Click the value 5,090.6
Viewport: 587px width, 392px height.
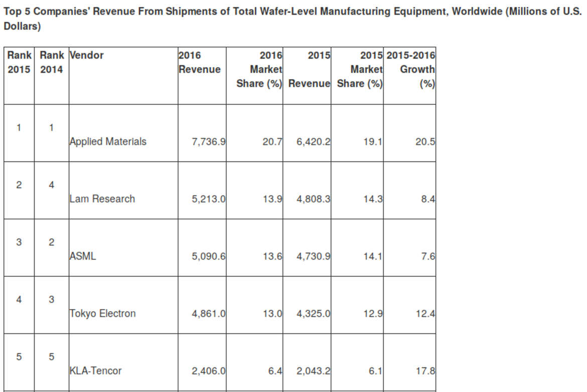click(x=209, y=256)
